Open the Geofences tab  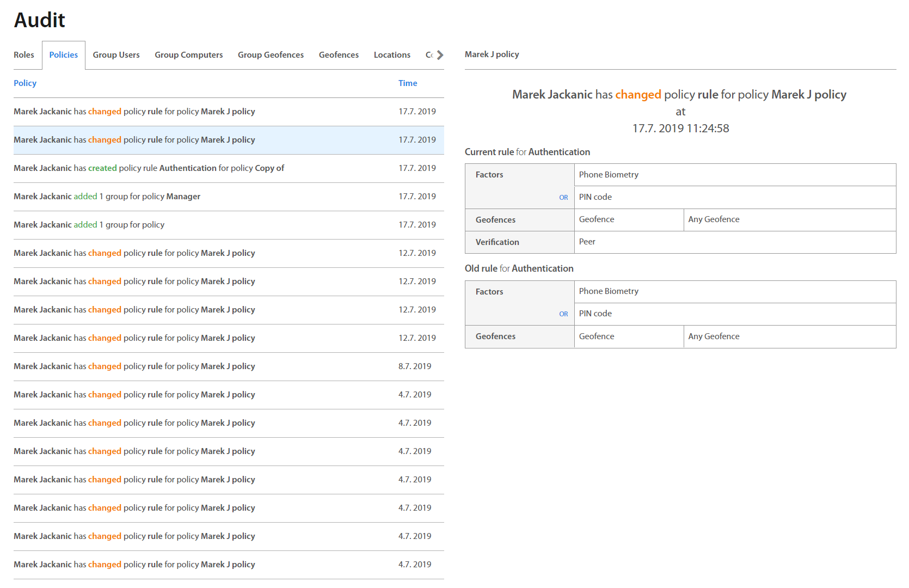point(339,55)
